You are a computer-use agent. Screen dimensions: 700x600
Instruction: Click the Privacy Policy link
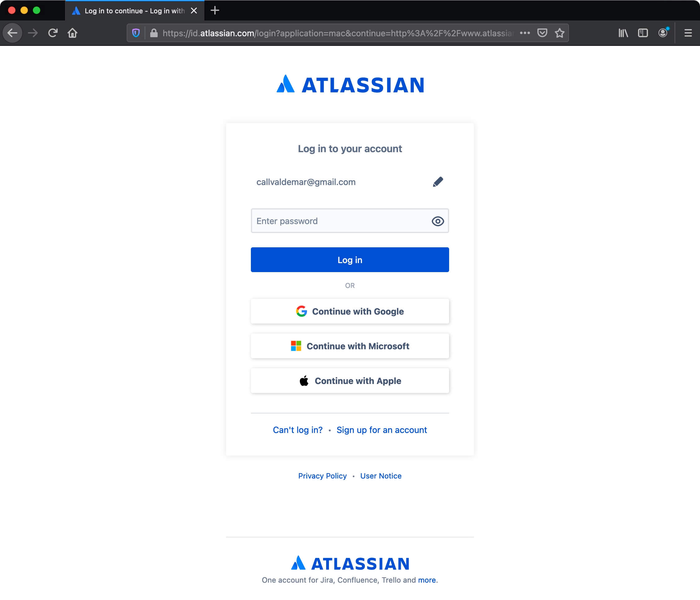(x=322, y=475)
